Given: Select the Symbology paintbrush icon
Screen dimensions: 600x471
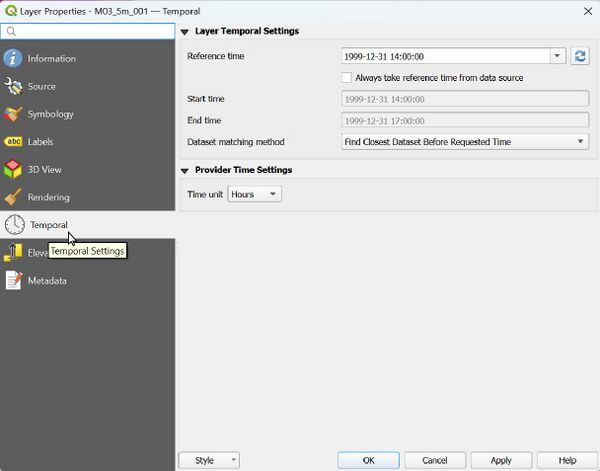Looking at the screenshot, I should 14,114.
